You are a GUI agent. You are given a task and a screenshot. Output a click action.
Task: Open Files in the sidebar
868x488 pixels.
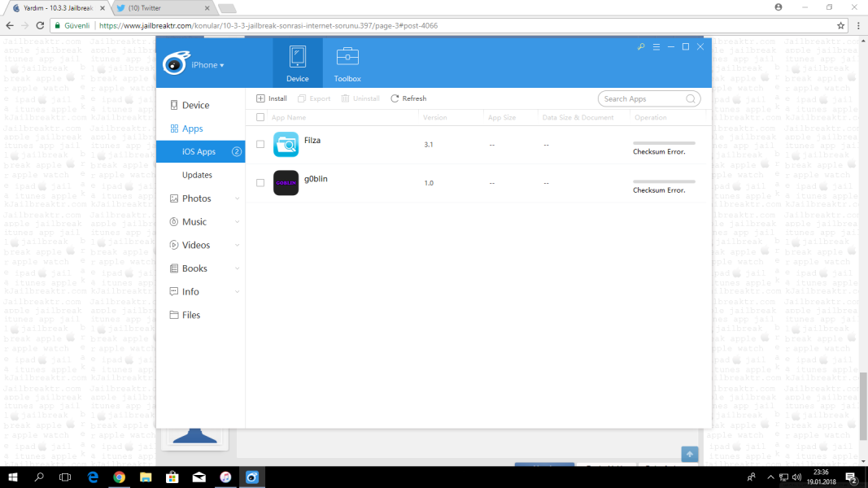[x=190, y=315]
